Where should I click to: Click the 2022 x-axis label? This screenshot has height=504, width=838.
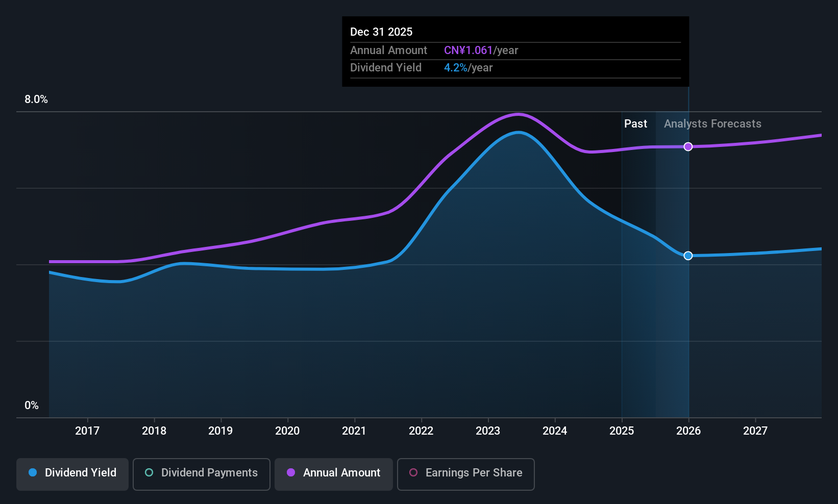tap(421, 431)
